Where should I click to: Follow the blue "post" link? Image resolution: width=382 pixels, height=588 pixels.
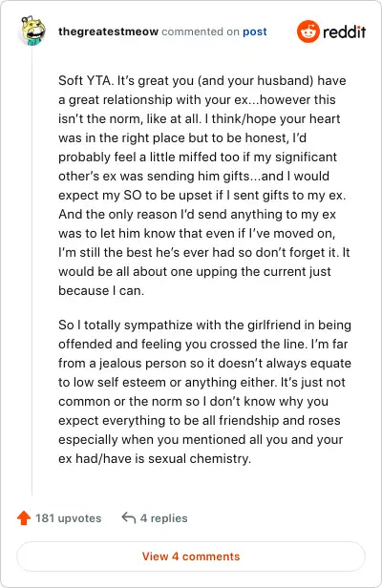pos(254,31)
